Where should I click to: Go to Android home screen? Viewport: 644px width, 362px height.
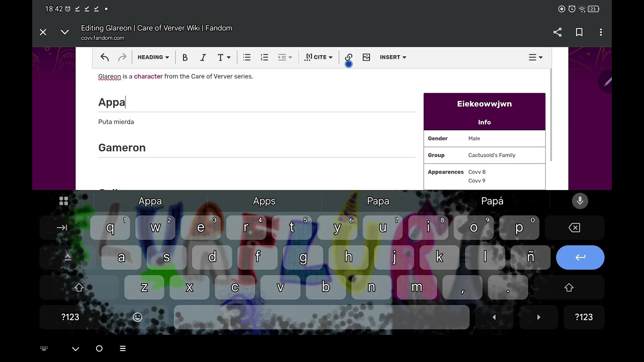click(x=99, y=348)
